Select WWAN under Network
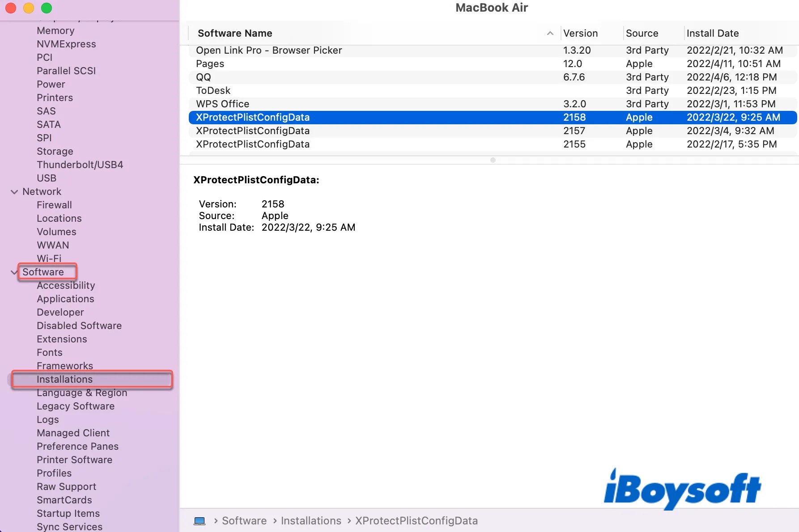 [53, 245]
